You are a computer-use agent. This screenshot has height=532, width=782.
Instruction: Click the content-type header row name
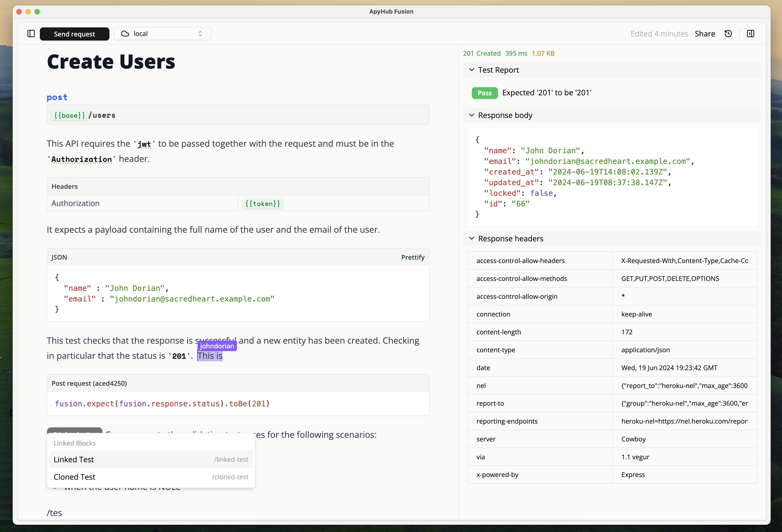click(x=496, y=350)
